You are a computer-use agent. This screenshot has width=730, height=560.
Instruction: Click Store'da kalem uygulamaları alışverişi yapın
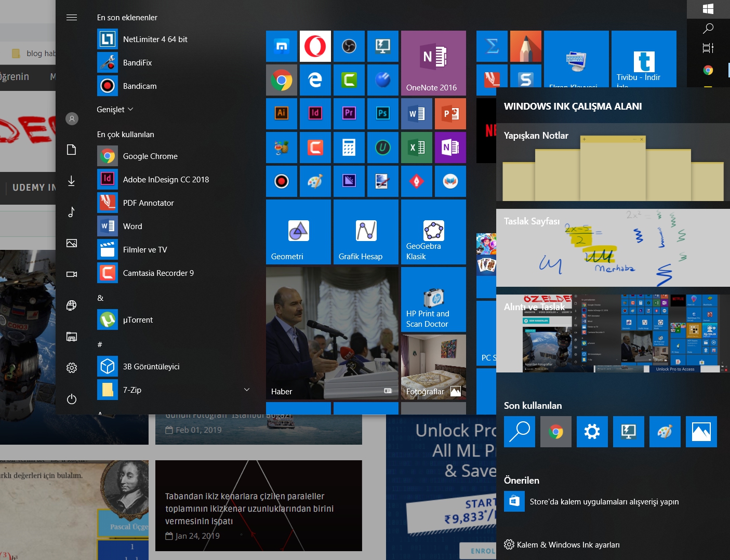pos(591,502)
